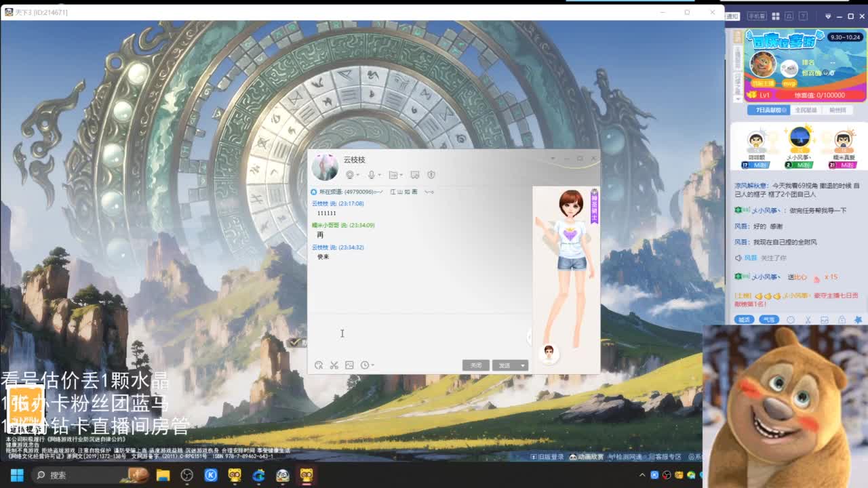Viewport: 868px width, 488px height.
Task: Open the bell notification icon in side panel
Action: [x=791, y=16]
